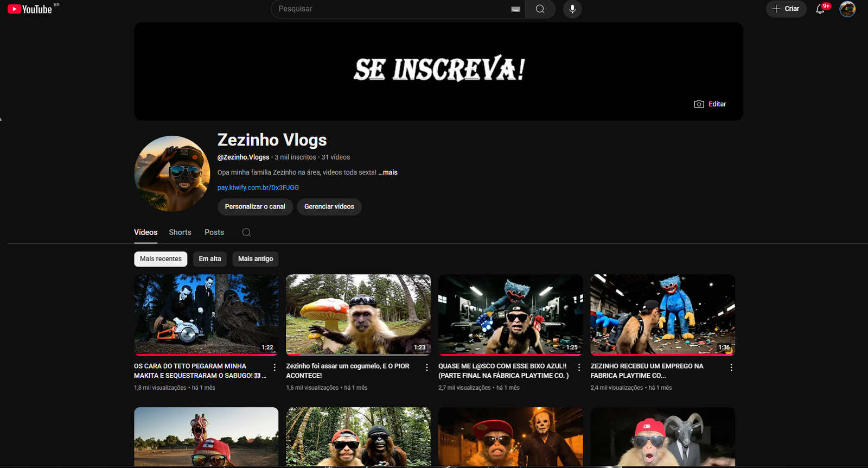Viewport: 868px width, 468px height.
Task: Click the 1,6 mil visualizações text
Action: click(312, 388)
